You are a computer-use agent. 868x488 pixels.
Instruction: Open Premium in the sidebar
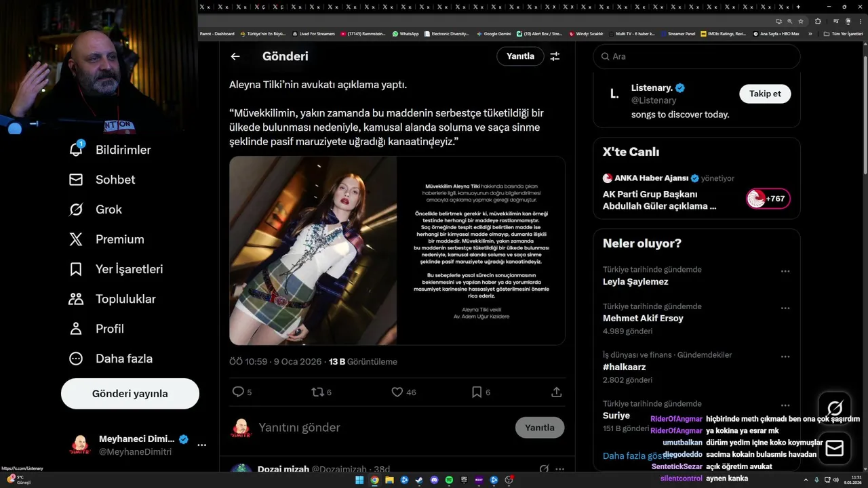pos(106,239)
